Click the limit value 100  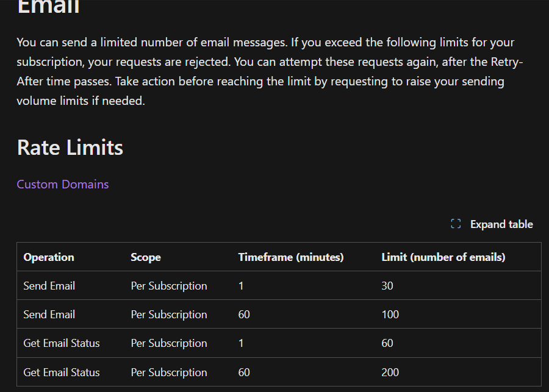click(x=390, y=315)
